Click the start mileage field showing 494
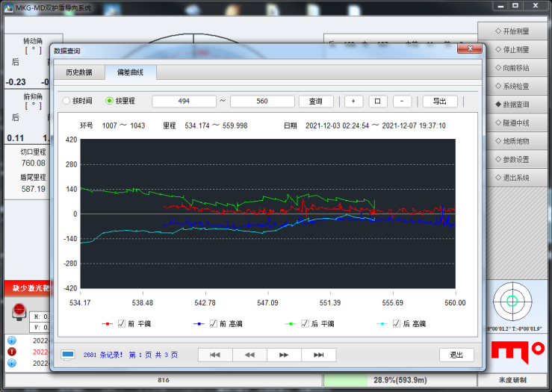This screenshot has width=552, height=392. 184,102
